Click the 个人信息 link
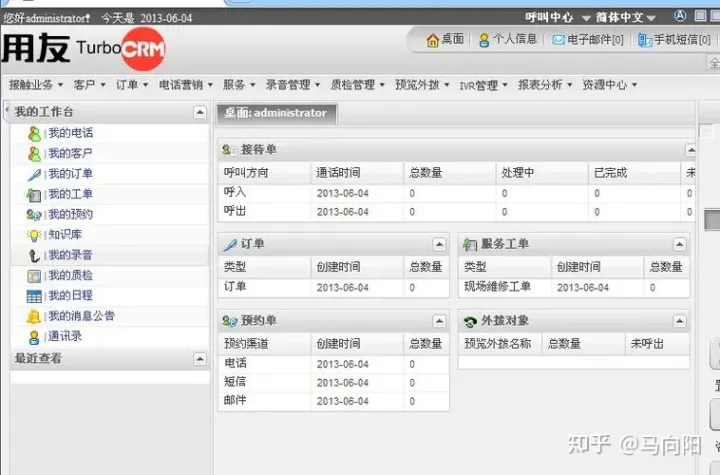 tap(515, 39)
